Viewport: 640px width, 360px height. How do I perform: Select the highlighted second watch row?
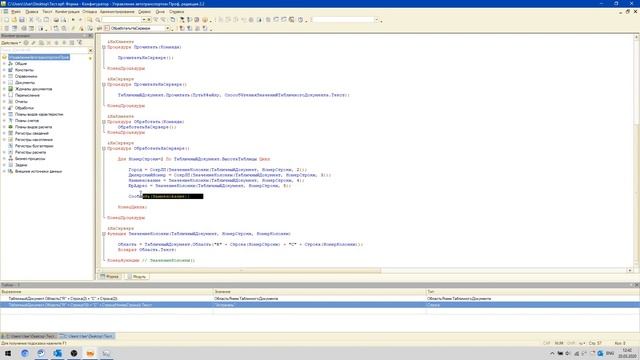[x=320, y=305]
